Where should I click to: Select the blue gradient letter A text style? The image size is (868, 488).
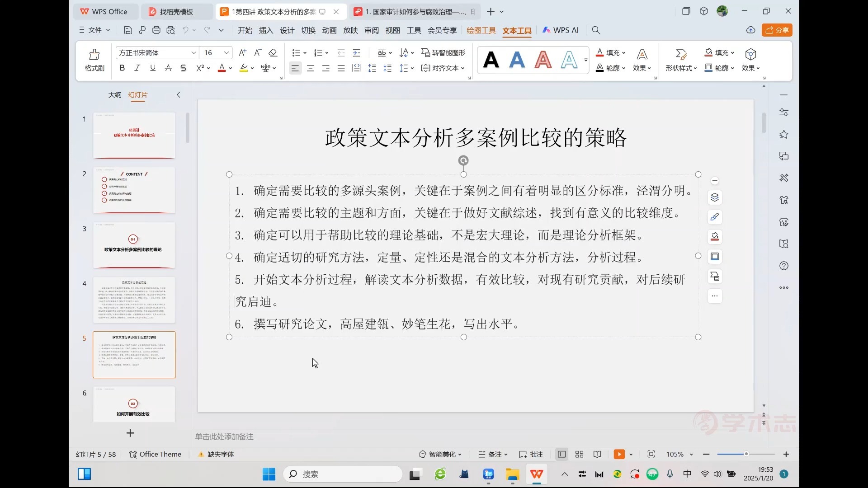[517, 60]
